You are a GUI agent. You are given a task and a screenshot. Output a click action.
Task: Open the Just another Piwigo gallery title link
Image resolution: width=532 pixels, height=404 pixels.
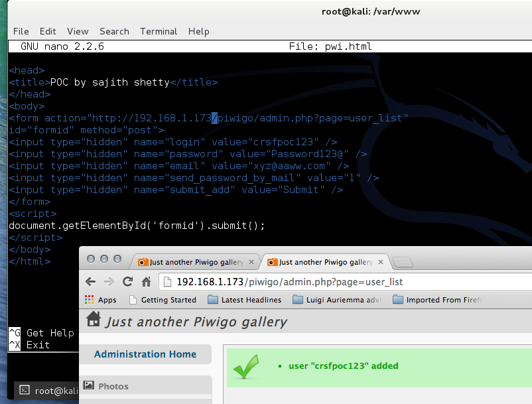(196, 322)
